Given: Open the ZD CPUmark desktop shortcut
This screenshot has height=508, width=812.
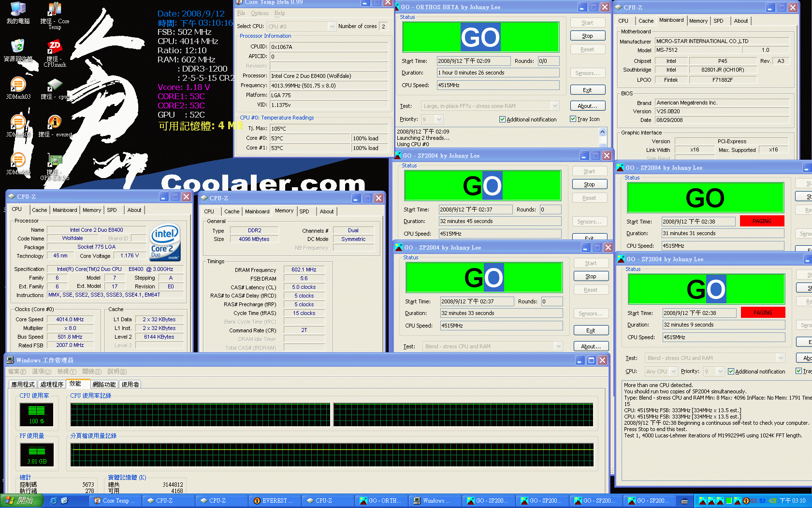Looking at the screenshot, I should pos(55,53).
